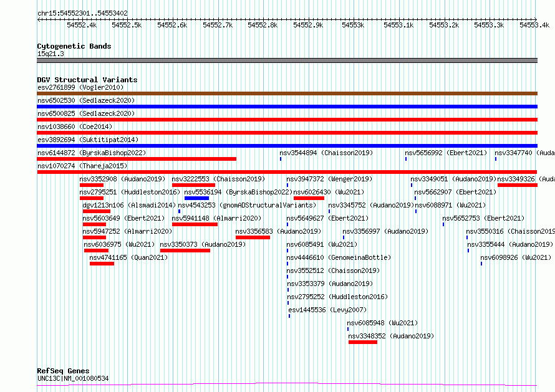Click nsv3349051 (Audano2019) label
The height and width of the screenshot is (392, 555).
(x=453, y=179)
